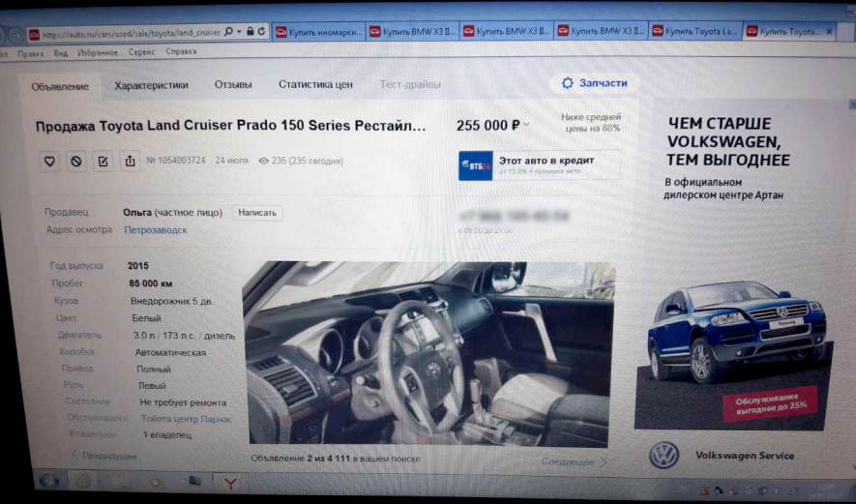Open the Петрозаводск address link
Image resolution: width=856 pixels, height=504 pixels.
(156, 230)
